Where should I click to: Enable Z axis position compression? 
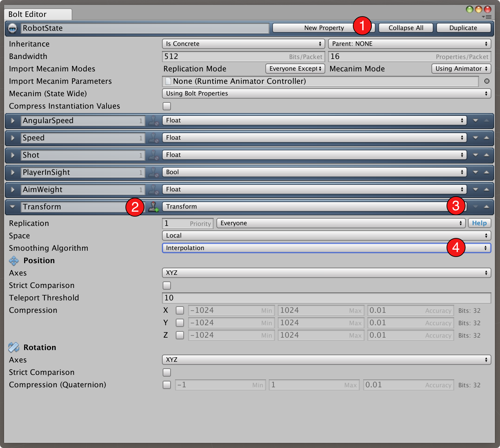pos(180,335)
